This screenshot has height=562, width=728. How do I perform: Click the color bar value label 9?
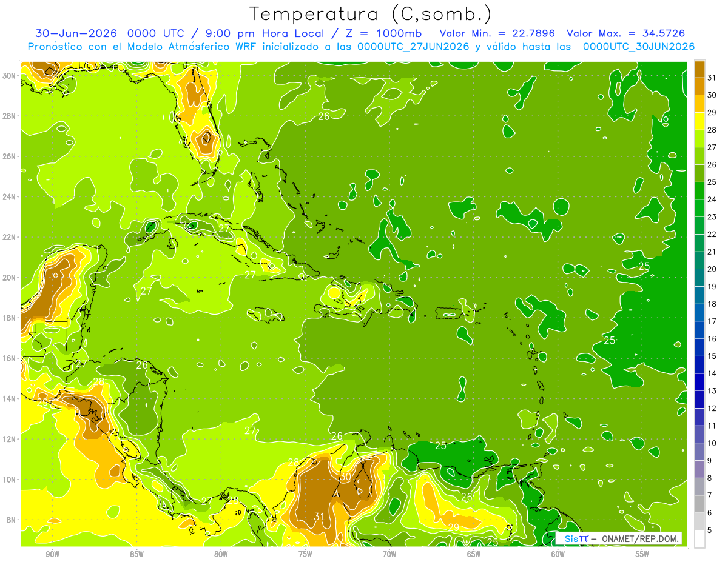[710, 460]
